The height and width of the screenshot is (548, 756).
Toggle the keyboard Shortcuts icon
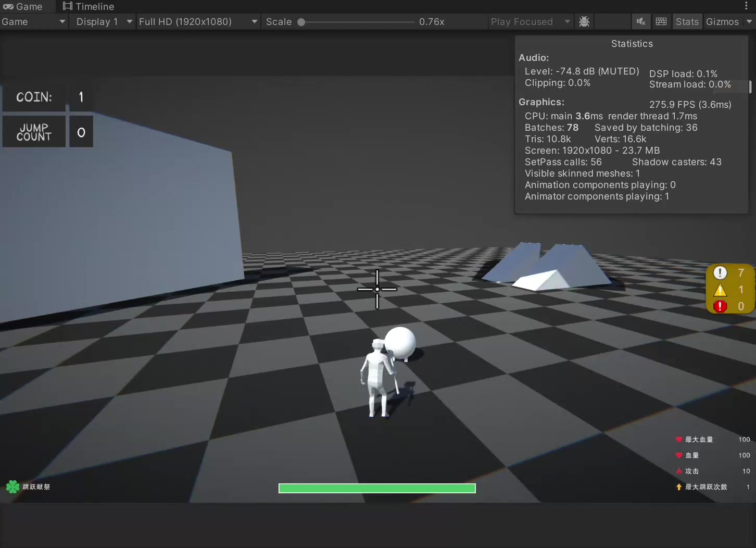pos(661,22)
